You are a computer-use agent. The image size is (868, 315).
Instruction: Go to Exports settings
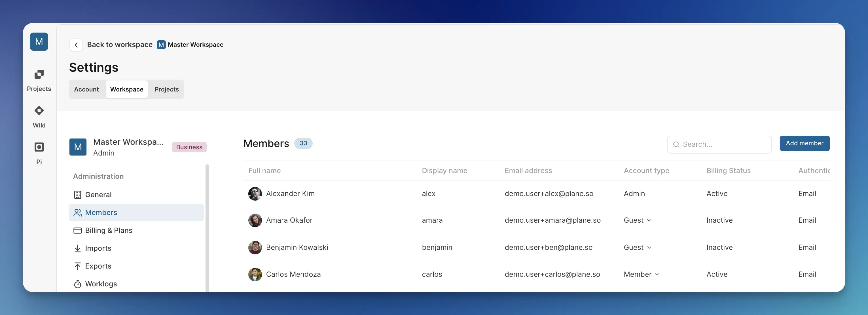[x=98, y=266]
